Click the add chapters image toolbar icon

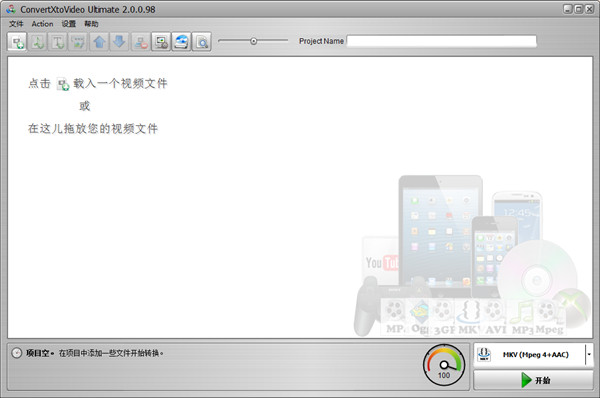pos(78,41)
